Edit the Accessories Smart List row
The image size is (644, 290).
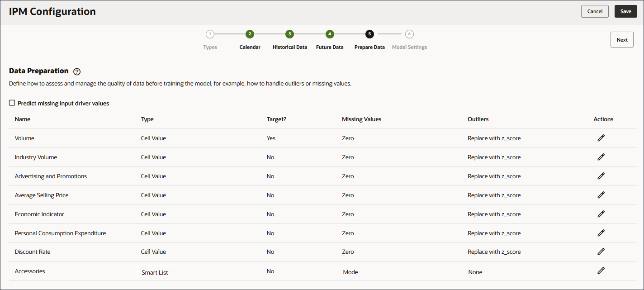click(x=601, y=271)
